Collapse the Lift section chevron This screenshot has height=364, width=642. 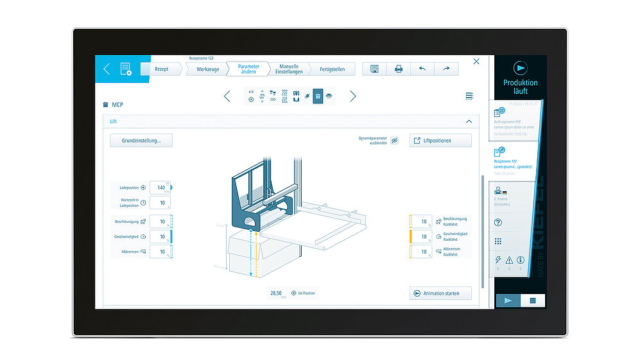(x=469, y=121)
